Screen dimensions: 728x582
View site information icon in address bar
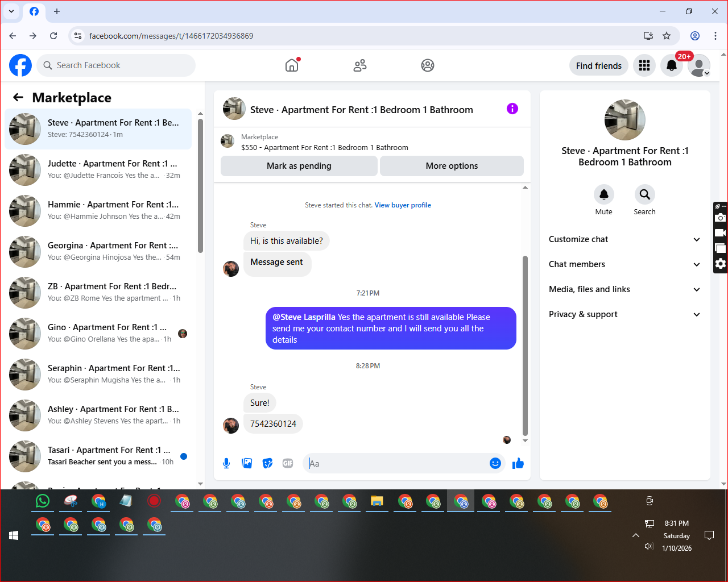point(78,36)
